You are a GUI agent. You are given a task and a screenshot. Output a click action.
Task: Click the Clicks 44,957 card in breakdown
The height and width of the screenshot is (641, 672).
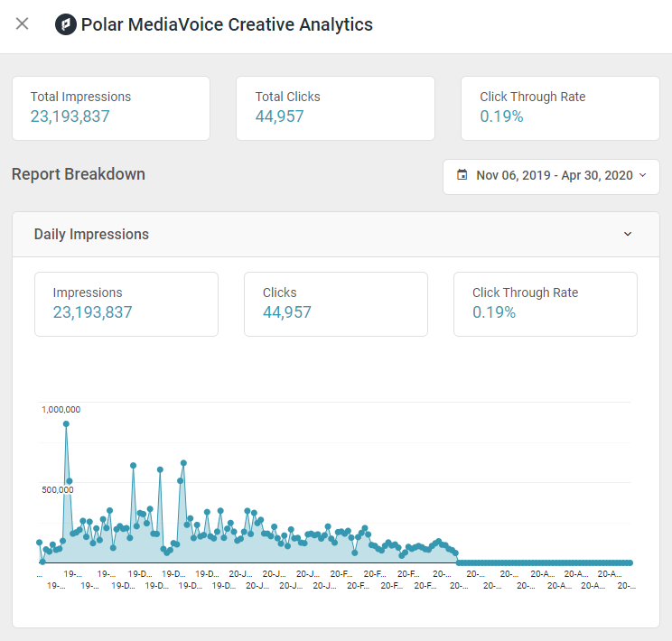[336, 304]
